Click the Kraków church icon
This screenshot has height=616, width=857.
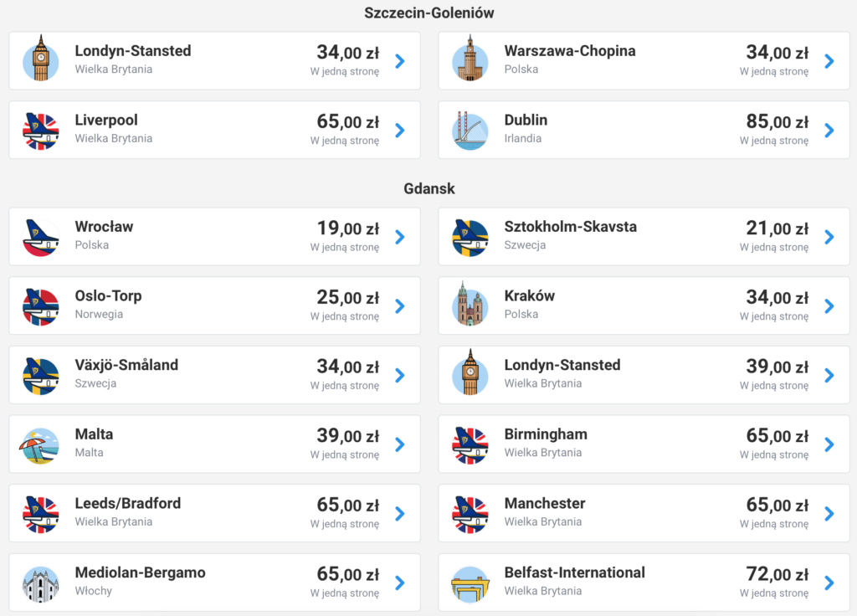[470, 305]
